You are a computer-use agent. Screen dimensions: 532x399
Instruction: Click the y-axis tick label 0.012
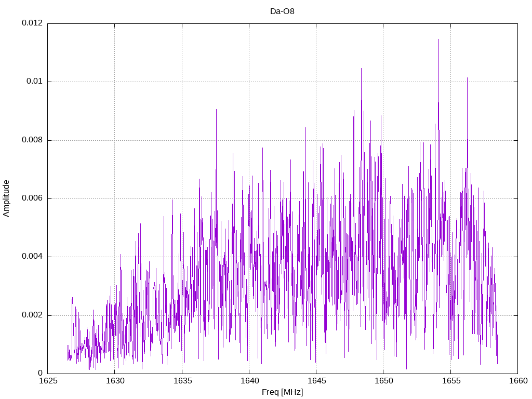click(x=32, y=23)
